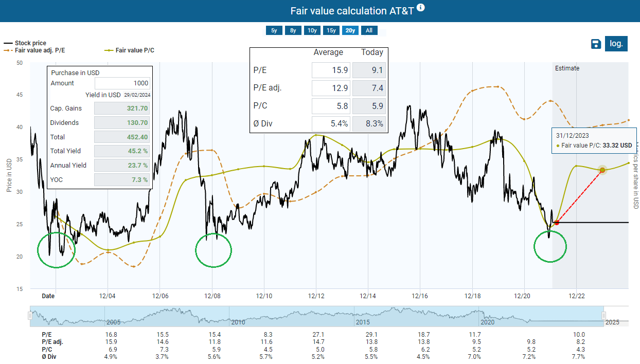This screenshot has height=364, width=640.
Task: Click the 12/08 x-axis date label
Action: pos(212,296)
